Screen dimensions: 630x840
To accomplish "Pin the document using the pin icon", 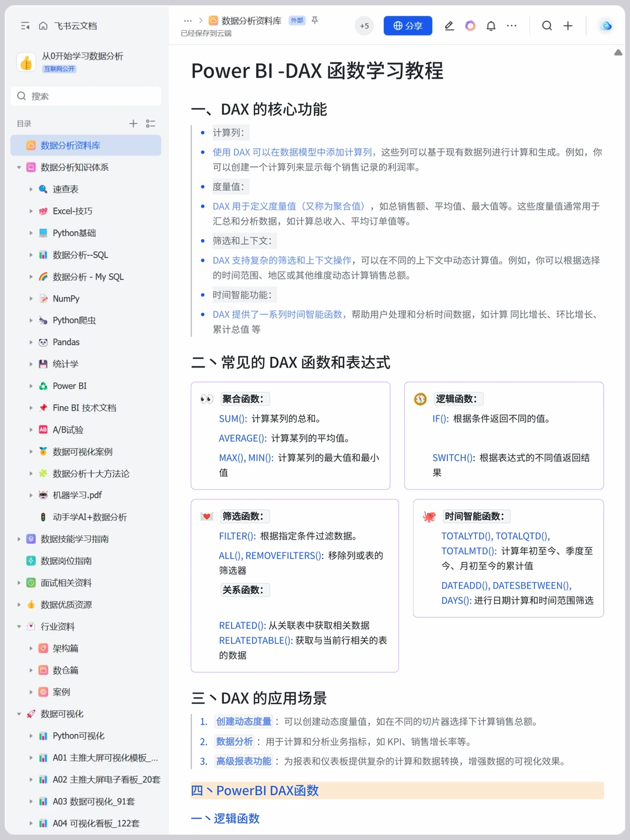I will [314, 20].
